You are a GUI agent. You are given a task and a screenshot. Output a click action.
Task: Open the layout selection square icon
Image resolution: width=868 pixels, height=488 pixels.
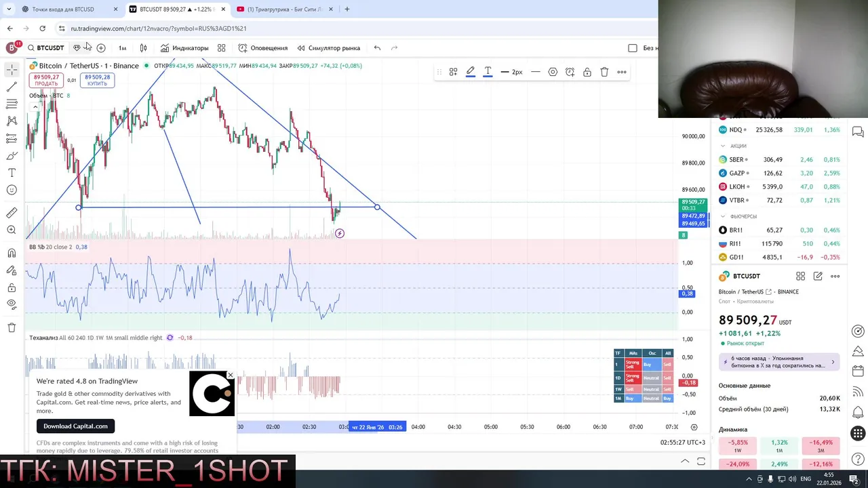633,48
